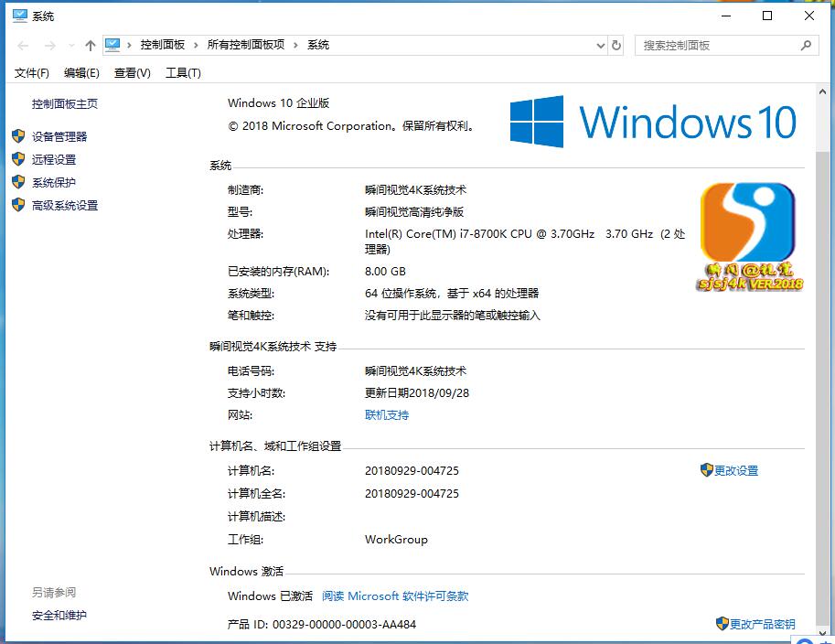Open 安全和维护 link
Image resolution: width=835 pixels, height=644 pixels.
click(59, 616)
